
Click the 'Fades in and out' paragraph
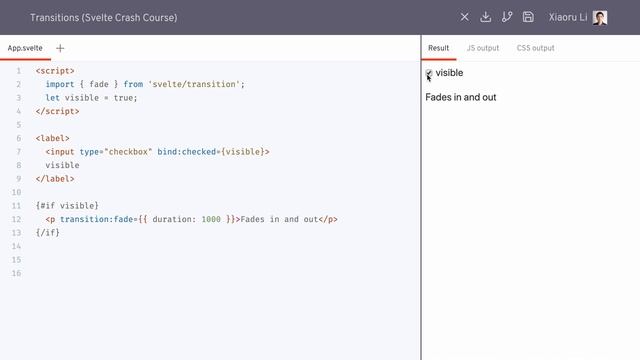(x=460, y=97)
